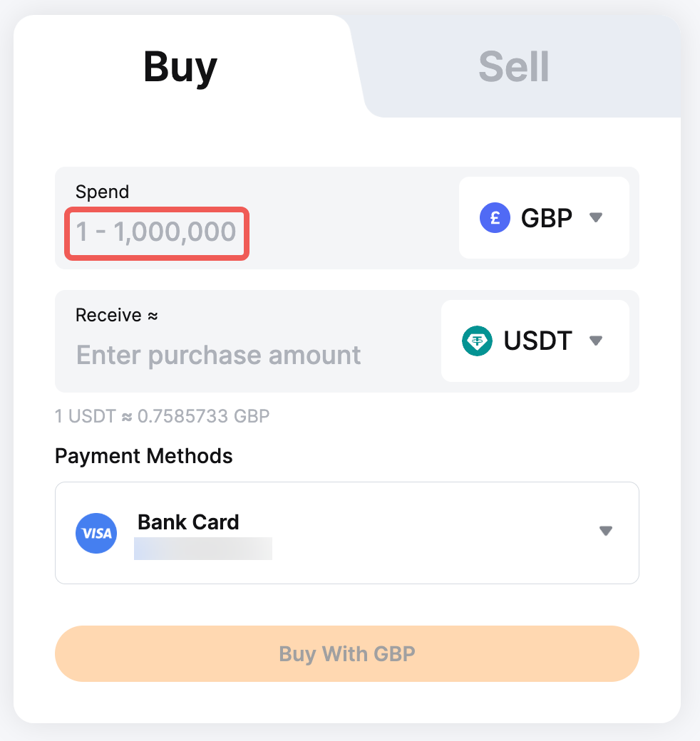Expand the GBP currency dropdown arrow

pyautogui.click(x=597, y=218)
